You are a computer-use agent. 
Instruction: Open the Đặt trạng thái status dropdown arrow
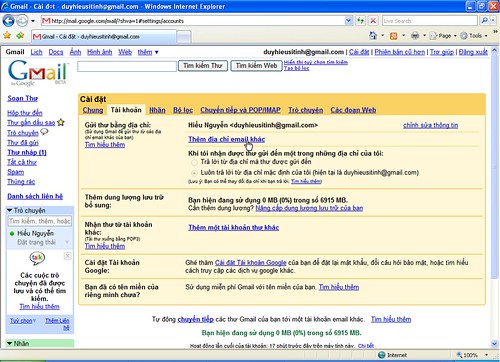coord(67,242)
